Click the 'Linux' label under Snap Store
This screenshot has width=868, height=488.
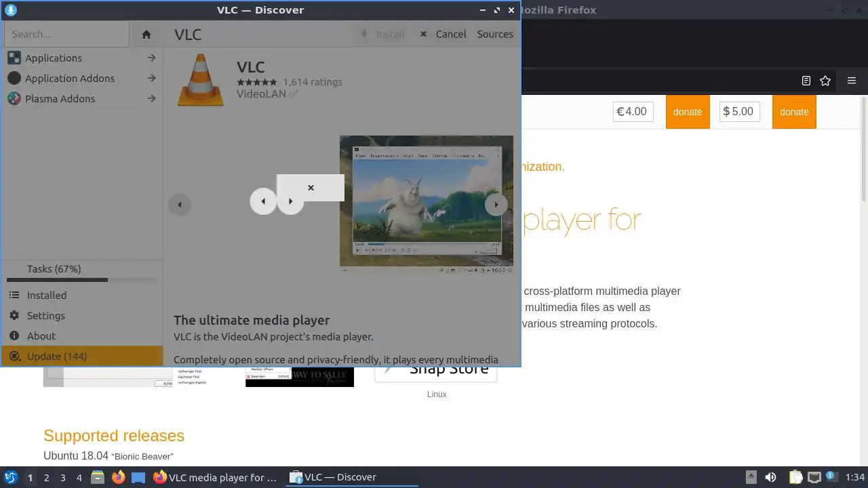point(437,394)
